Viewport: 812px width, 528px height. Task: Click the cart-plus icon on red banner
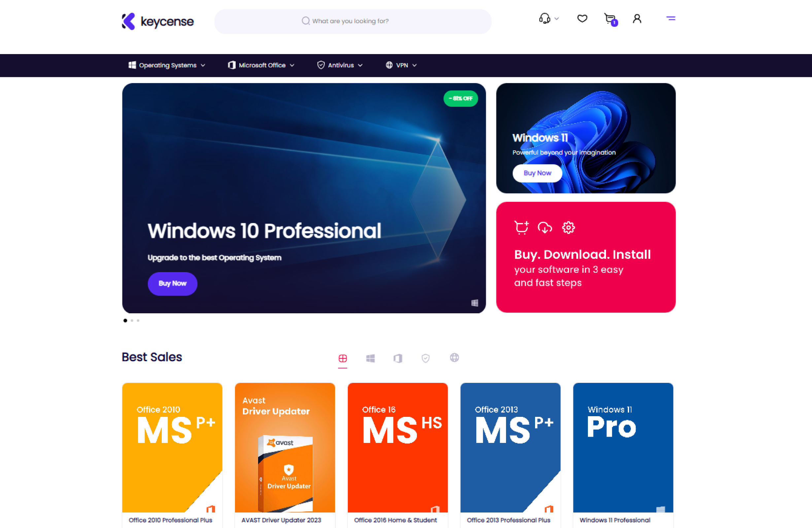click(x=521, y=228)
